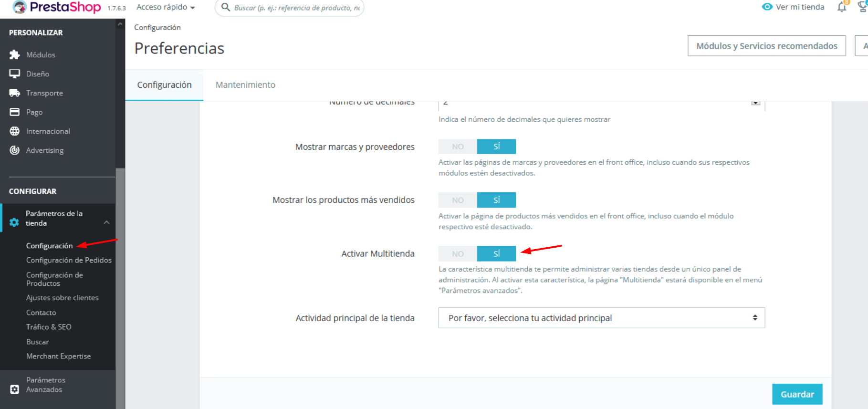Click the Transporte truck icon

15,93
